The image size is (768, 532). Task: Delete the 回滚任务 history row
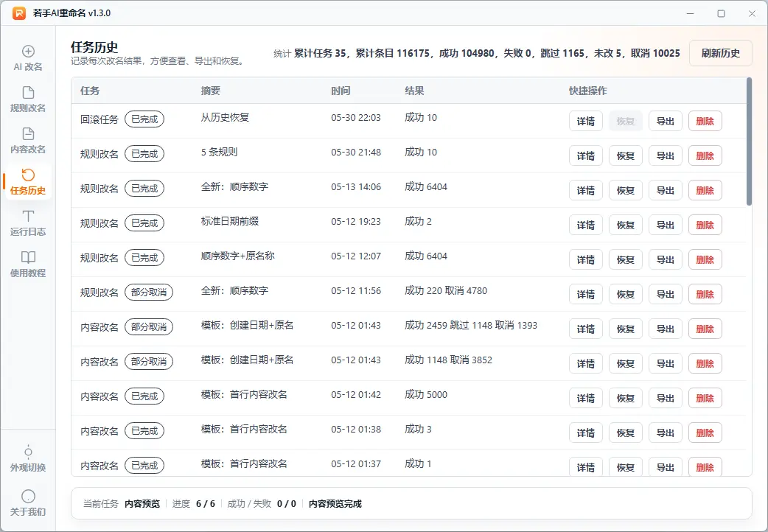point(705,121)
